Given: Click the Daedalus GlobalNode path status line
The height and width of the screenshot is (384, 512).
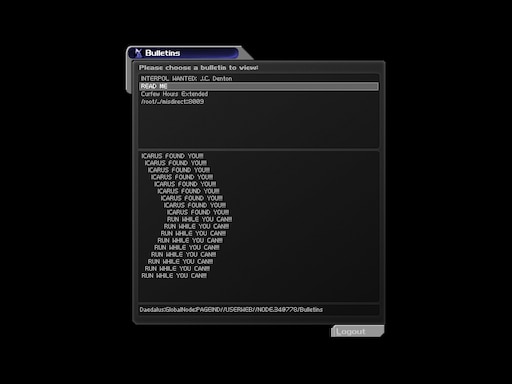Looking at the screenshot, I should pyautogui.click(x=231, y=310).
